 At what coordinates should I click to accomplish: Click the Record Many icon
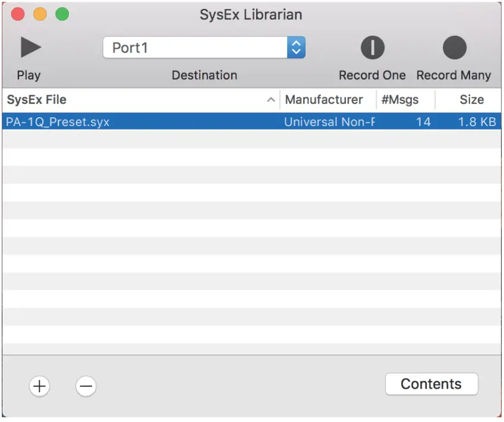[x=454, y=48]
